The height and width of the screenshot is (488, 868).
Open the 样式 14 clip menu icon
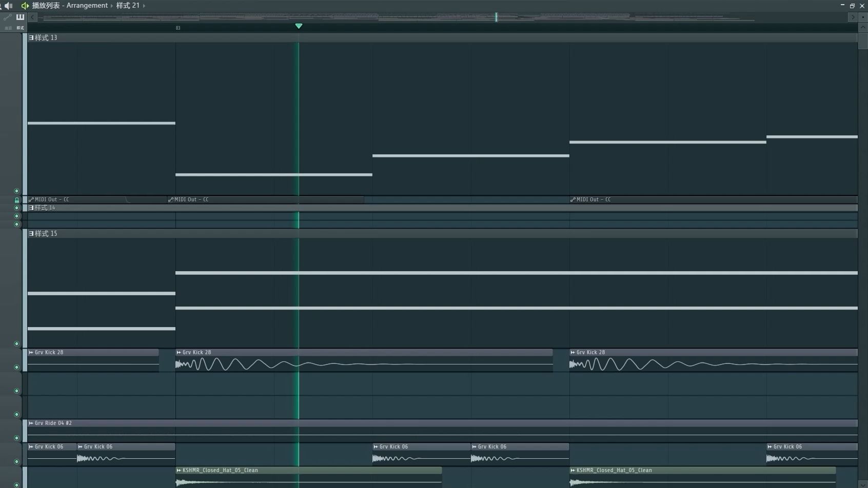31,208
